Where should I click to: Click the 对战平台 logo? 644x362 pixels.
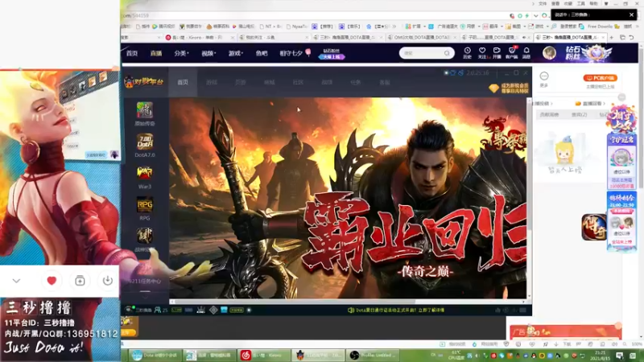[143, 82]
